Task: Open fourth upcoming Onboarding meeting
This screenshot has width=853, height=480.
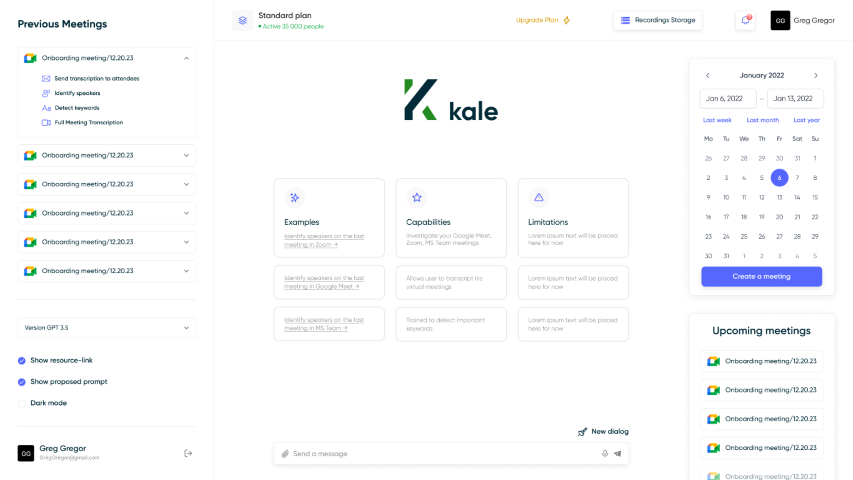Action: tap(762, 448)
